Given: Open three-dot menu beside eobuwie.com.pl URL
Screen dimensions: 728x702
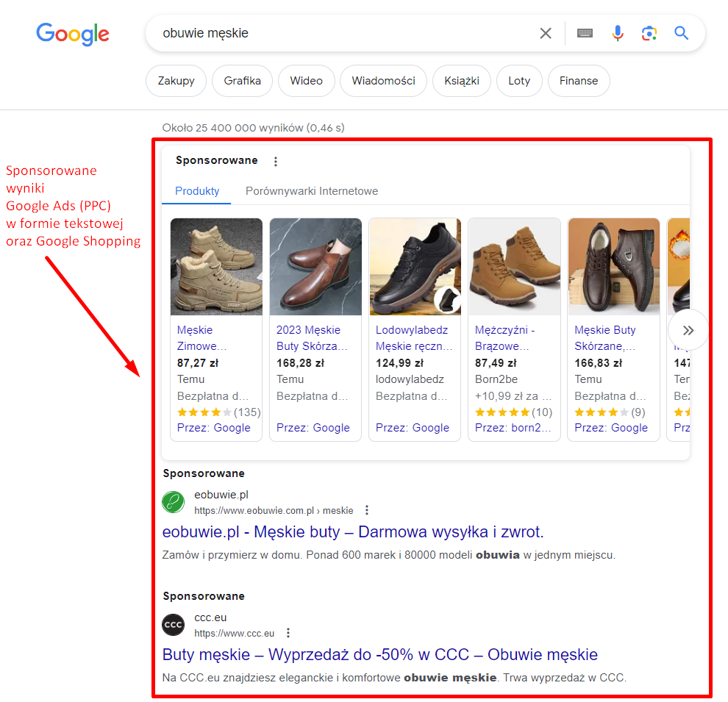Looking at the screenshot, I should pyautogui.click(x=367, y=510).
